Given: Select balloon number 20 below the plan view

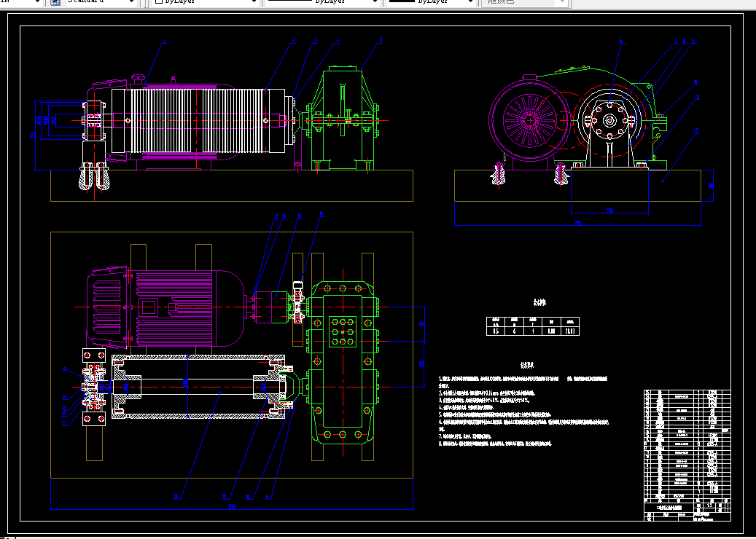Looking at the screenshot, I should pyautogui.click(x=176, y=497).
